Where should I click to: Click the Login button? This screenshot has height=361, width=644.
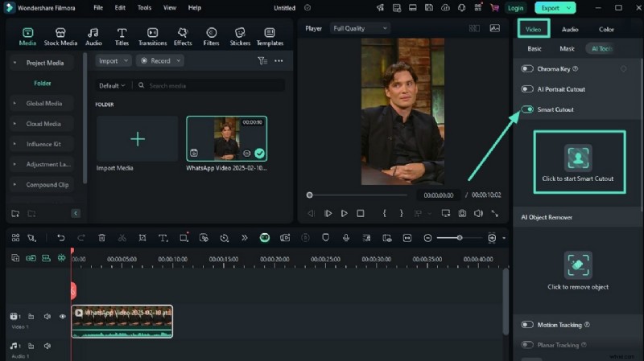point(516,8)
